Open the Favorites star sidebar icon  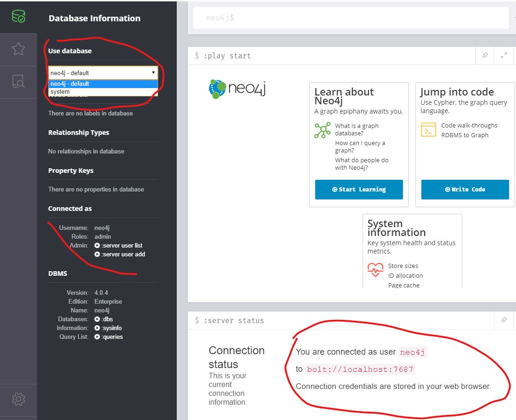click(19, 49)
